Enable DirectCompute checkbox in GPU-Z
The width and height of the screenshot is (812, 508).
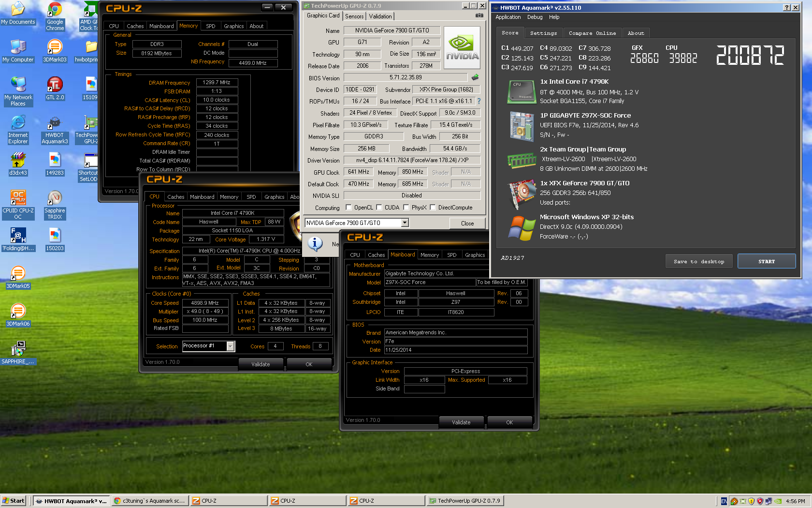coord(433,208)
